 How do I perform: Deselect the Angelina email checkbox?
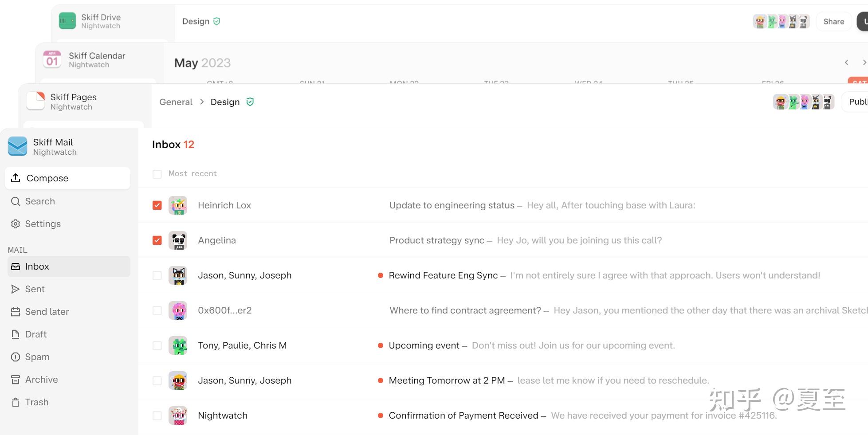[x=157, y=240]
